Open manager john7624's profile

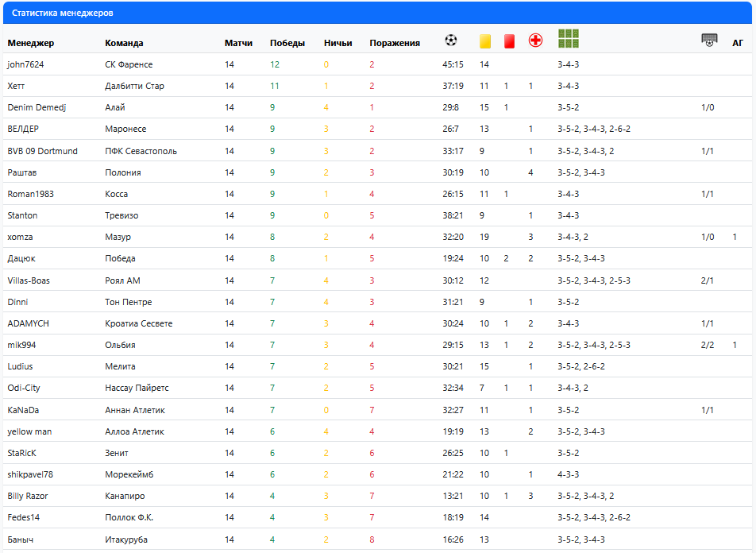pos(25,64)
